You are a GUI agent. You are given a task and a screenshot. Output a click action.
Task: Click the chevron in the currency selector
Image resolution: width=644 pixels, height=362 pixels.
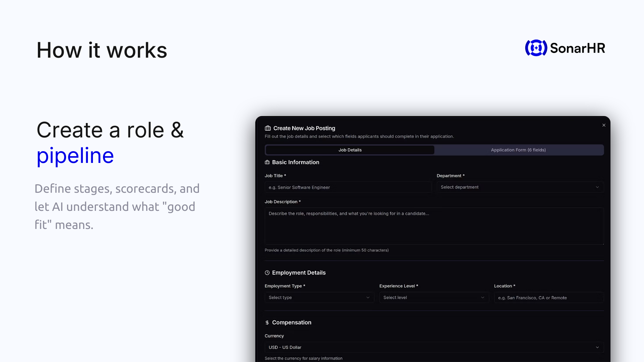(597, 347)
